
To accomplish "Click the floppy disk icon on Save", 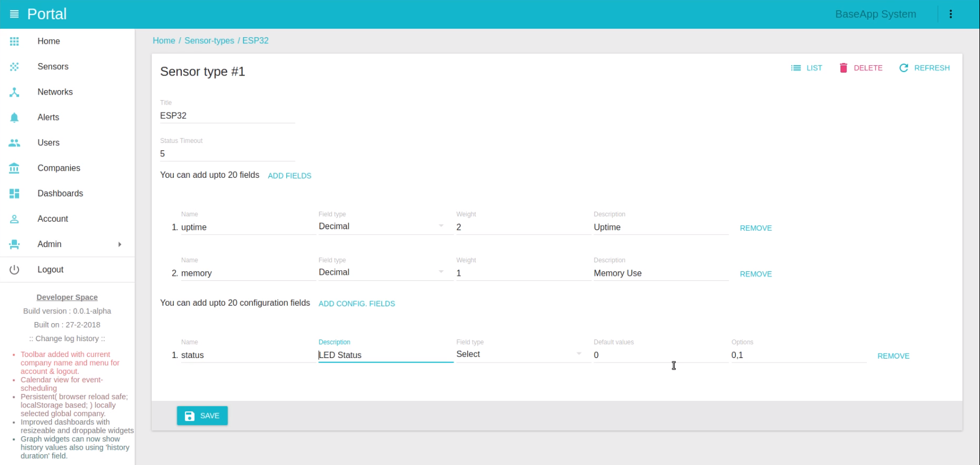I will pos(190,416).
